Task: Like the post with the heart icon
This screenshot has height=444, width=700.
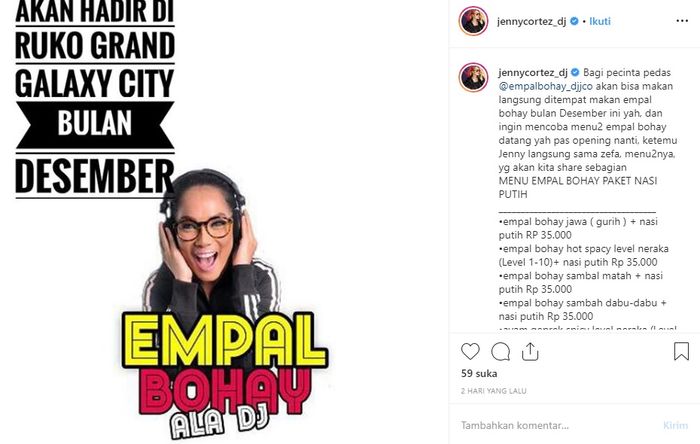Action: [470, 352]
